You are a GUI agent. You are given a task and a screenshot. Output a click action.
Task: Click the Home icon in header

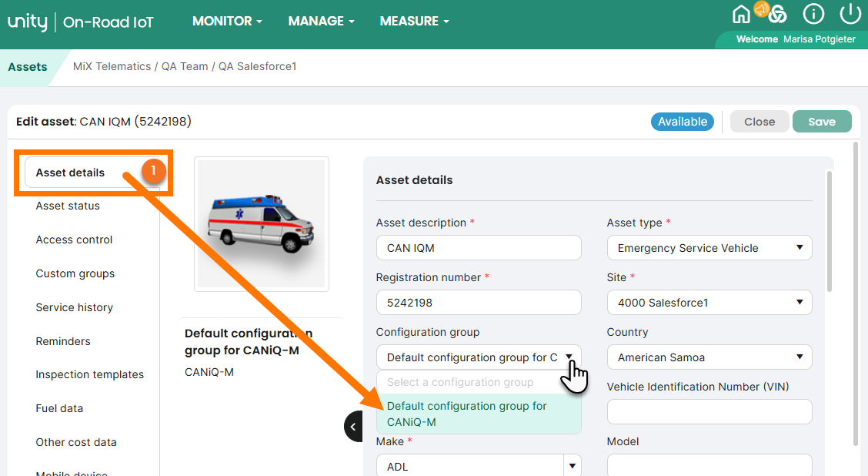[741, 15]
